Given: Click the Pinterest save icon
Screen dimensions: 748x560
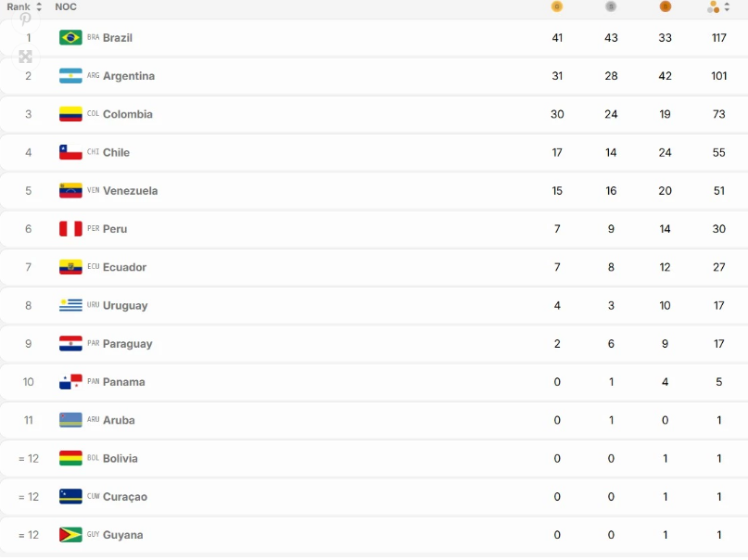Looking at the screenshot, I should pyautogui.click(x=25, y=19).
